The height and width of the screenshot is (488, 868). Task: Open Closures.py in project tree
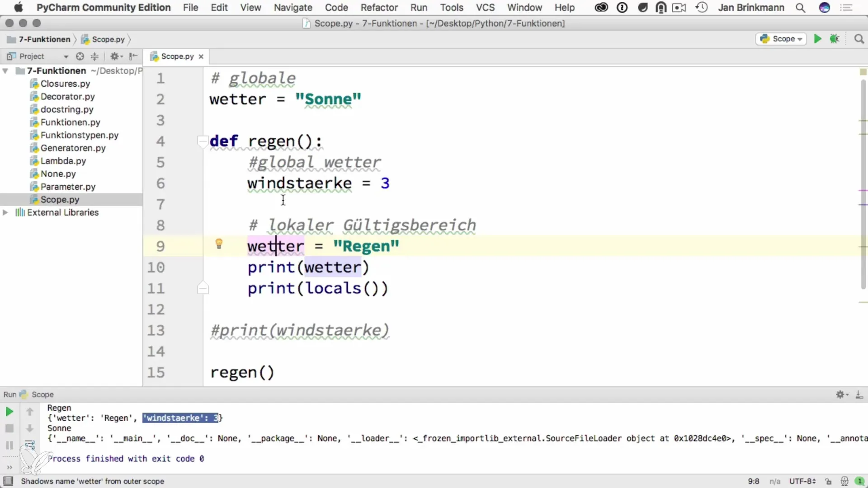tap(65, 84)
